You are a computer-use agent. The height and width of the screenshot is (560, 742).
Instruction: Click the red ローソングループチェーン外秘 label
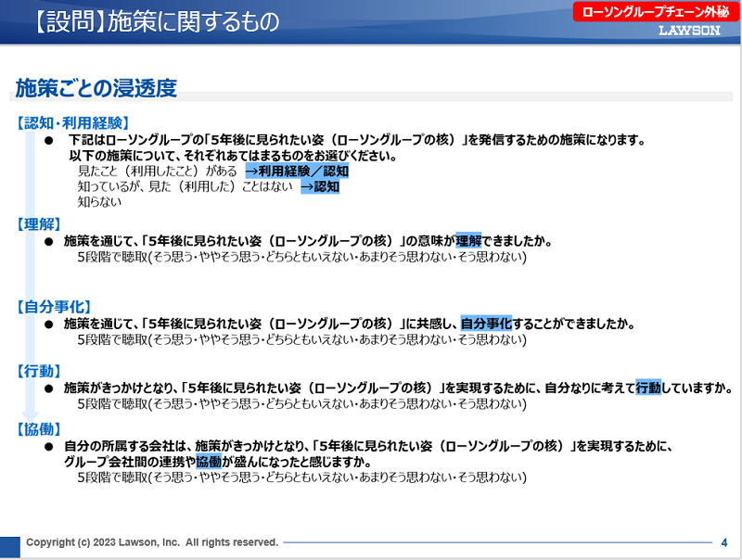click(x=656, y=12)
